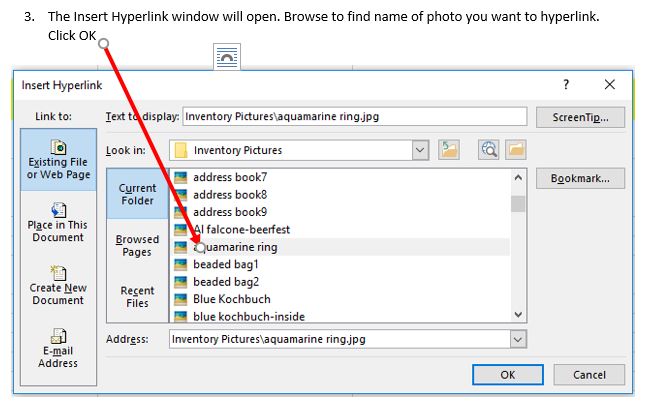The height and width of the screenshot is (411, 659).
Task: Click the Up One Folder icon
Action: point(449,150)
